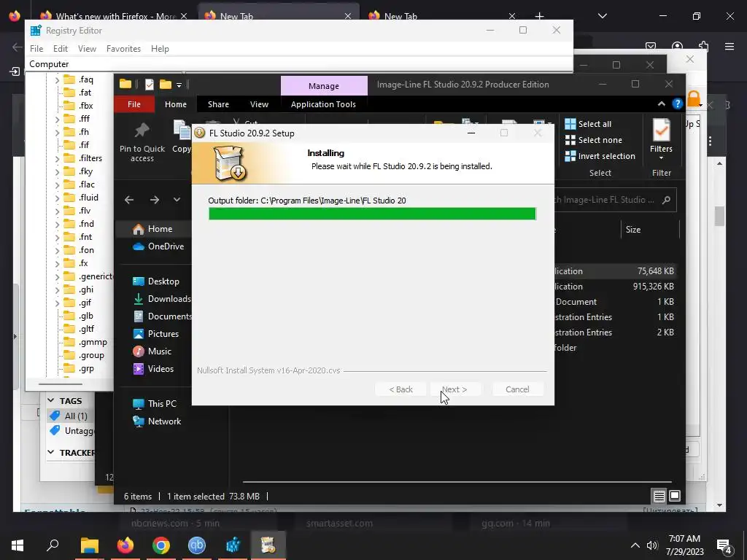Open Favorites menu in Registry Editor

click(123, 49)
